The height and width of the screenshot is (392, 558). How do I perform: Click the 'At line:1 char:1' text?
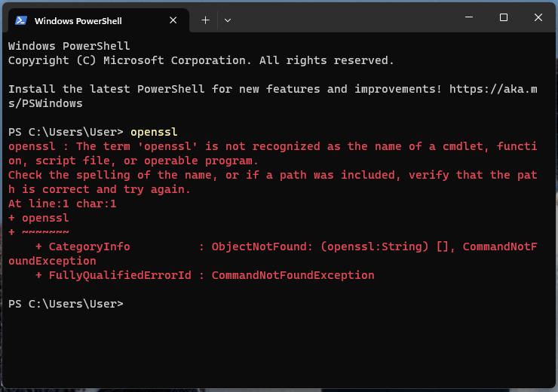point(62,204)
